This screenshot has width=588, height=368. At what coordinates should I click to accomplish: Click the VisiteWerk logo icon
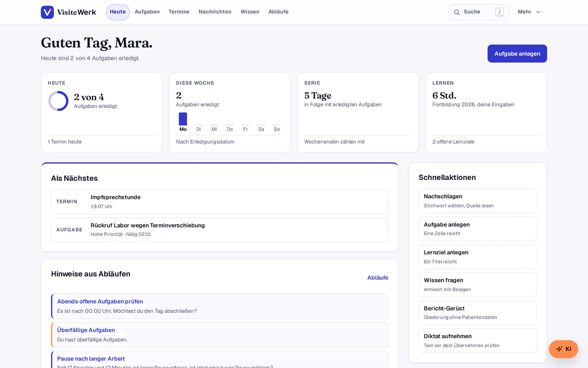coord(47,12)
